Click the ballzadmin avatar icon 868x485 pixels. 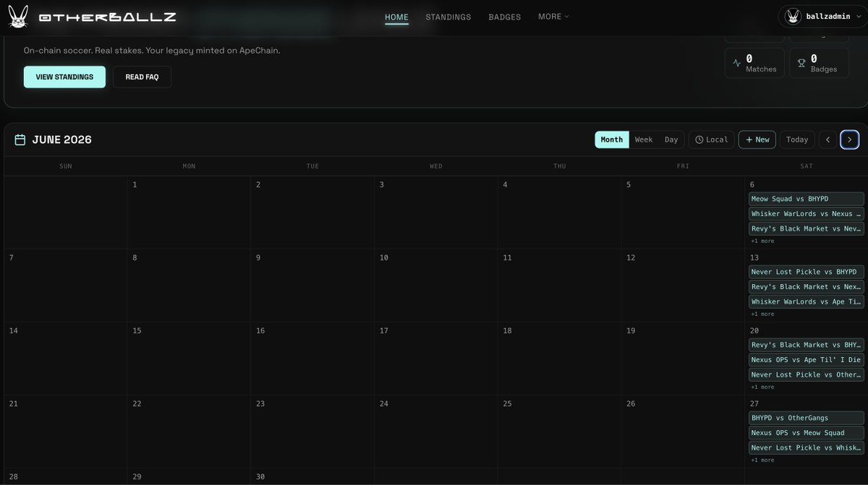coord(793,16)
